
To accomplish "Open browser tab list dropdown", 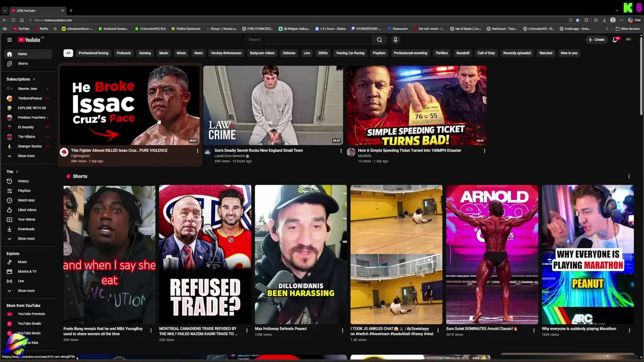I will 5,10.
